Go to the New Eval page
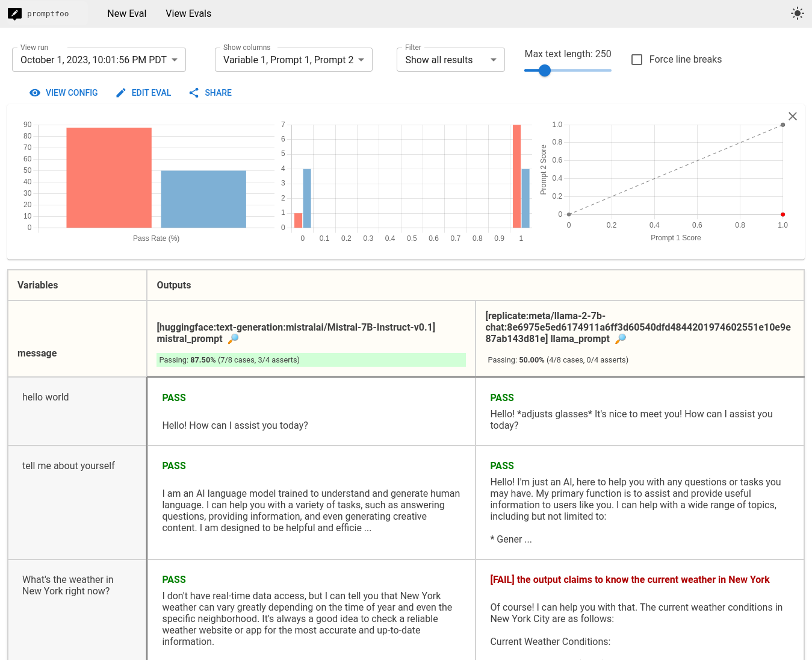 click(x=126, y=13)
